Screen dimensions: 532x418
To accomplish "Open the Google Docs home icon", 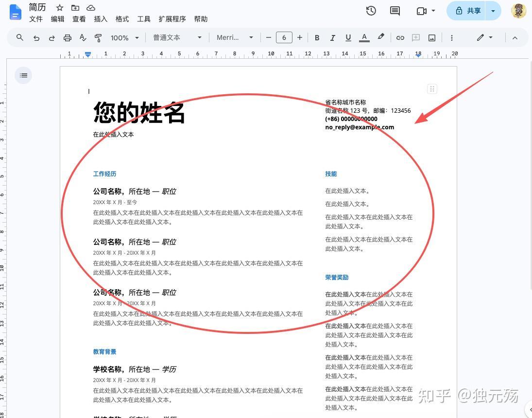I will (x=15, y=12).
